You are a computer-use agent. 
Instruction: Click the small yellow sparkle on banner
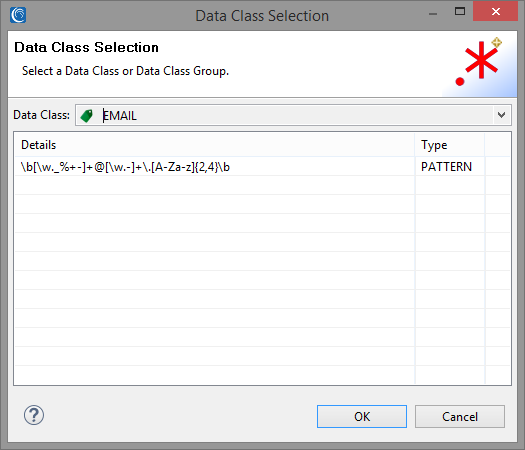point(496,43)
